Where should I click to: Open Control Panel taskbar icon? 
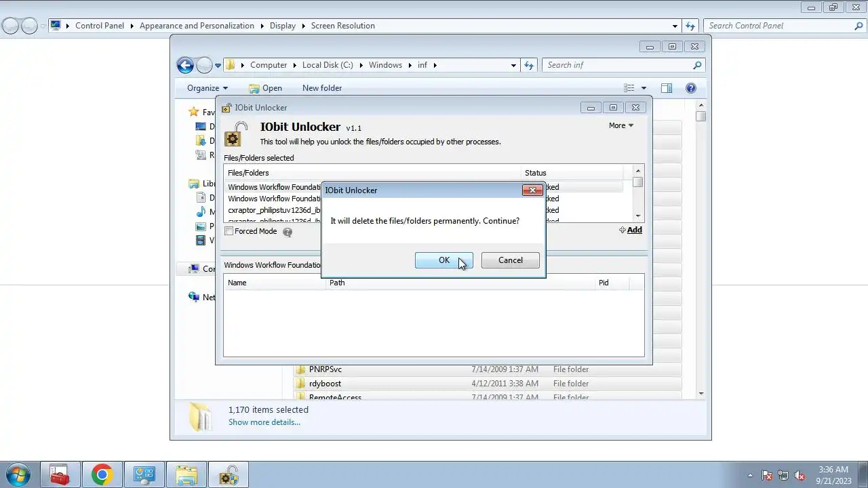coord(144,475)
